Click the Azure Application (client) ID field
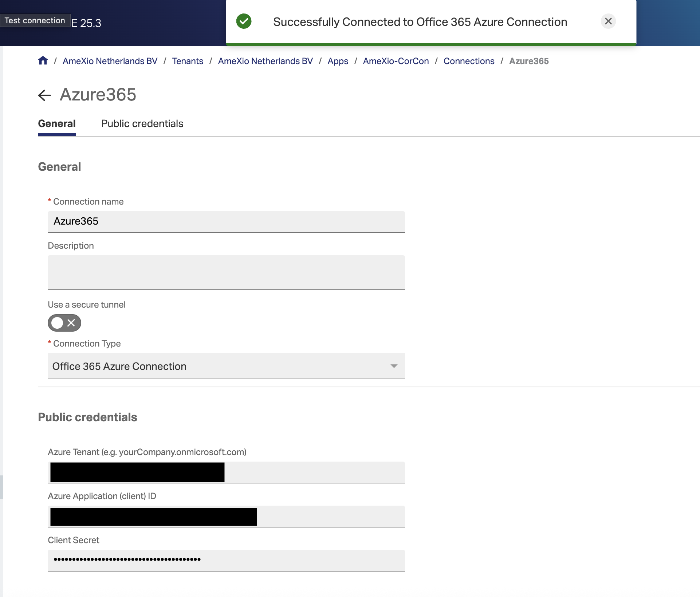700x597 pixels. 226,516
